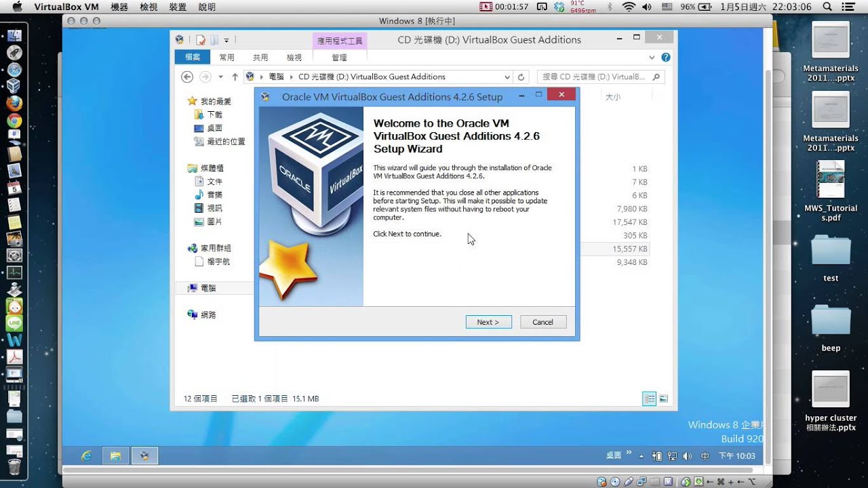The width and height of the screenshot is (868, 488).
Task: Open the 管理 ribbon tab
Action: 339,58
